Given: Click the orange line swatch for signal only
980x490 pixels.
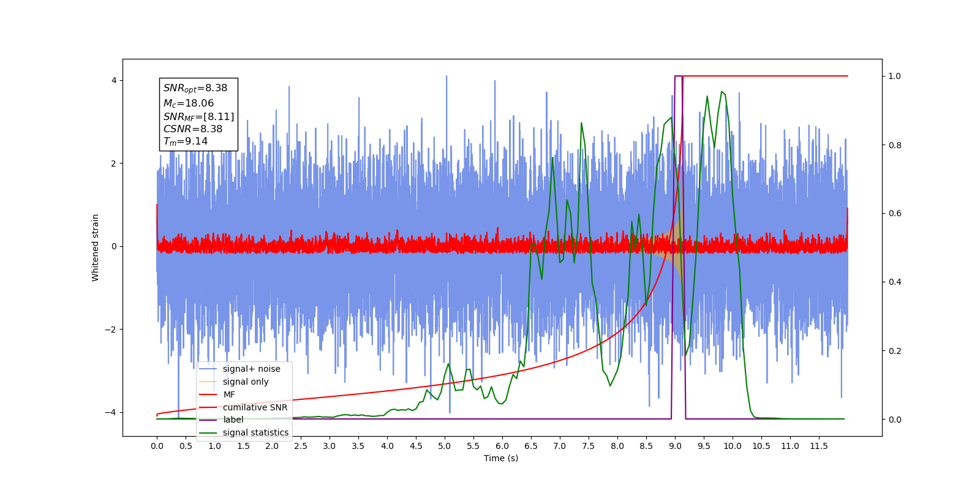Looking at the screenshot, I should (208, 382).
